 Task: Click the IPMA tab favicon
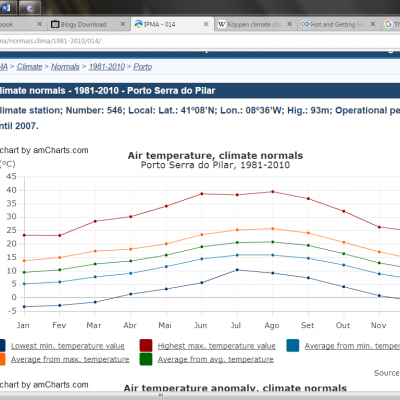point(138,24)
